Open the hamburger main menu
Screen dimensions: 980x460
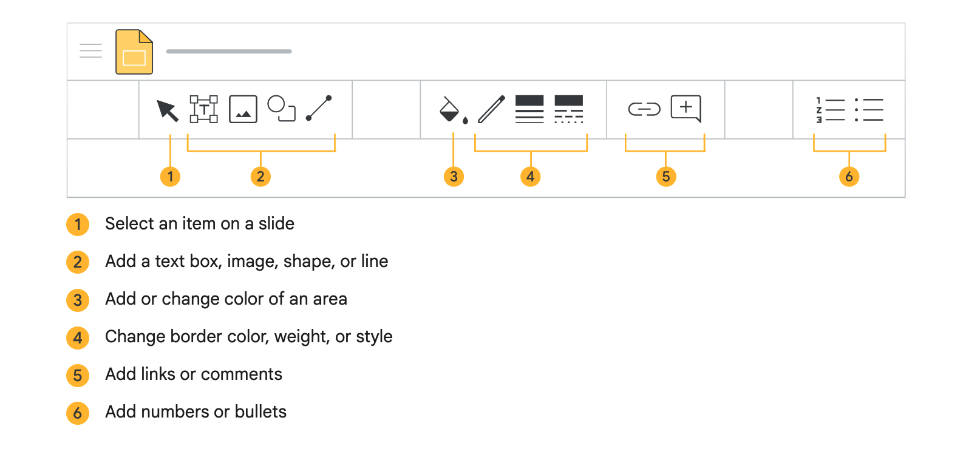click(91, 51)
